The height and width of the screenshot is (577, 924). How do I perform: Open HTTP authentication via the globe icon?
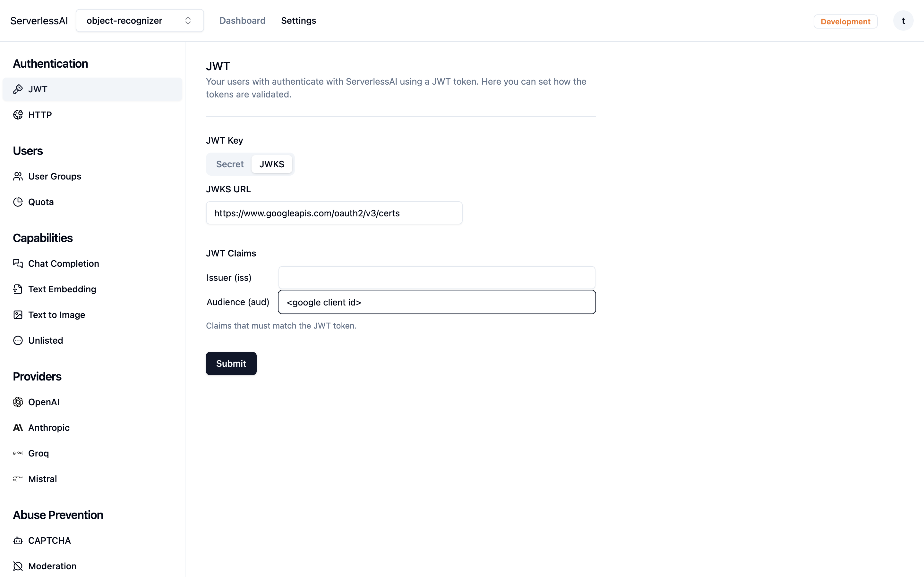(x=18, y=114)
